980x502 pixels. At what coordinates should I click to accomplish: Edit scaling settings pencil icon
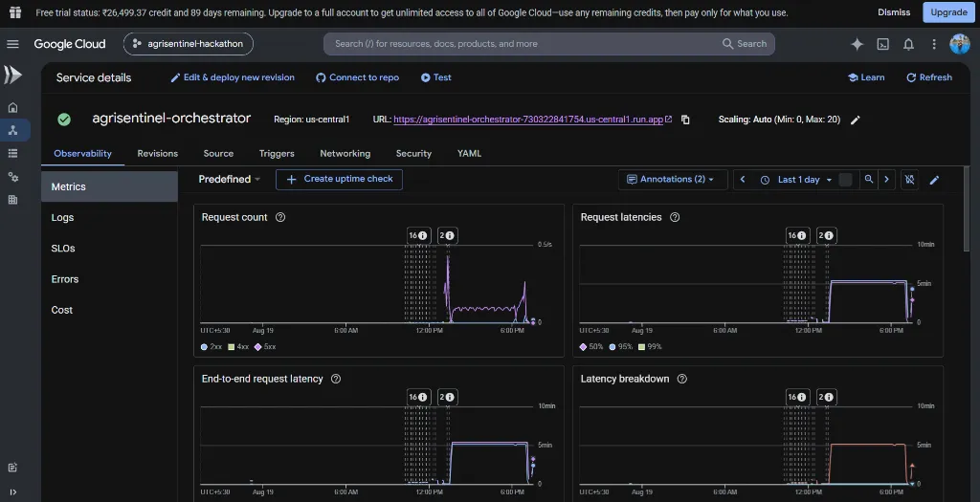855,120
